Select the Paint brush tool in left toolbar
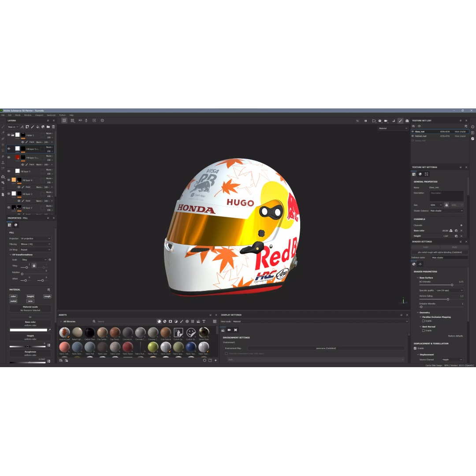This screenshot has height=476, width=476. (x=4, y=127)
